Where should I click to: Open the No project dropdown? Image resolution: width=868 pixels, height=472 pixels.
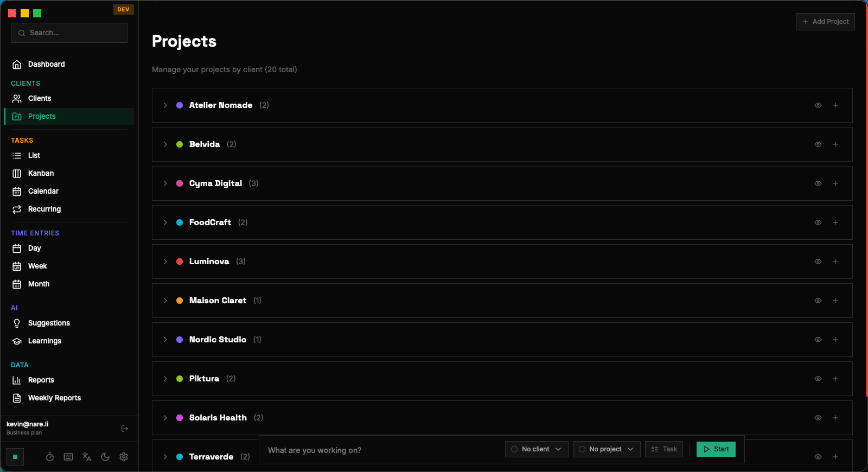pyautogui.click(x=607, y=449)
